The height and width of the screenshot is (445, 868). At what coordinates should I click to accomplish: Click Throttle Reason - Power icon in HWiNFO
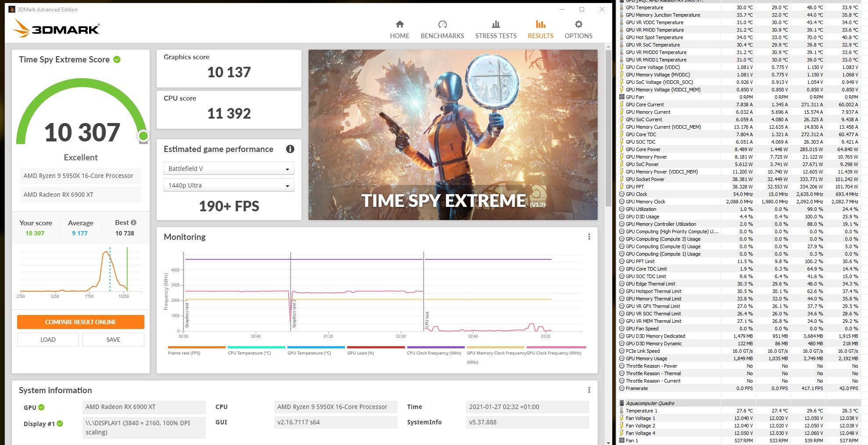[621, 366]
